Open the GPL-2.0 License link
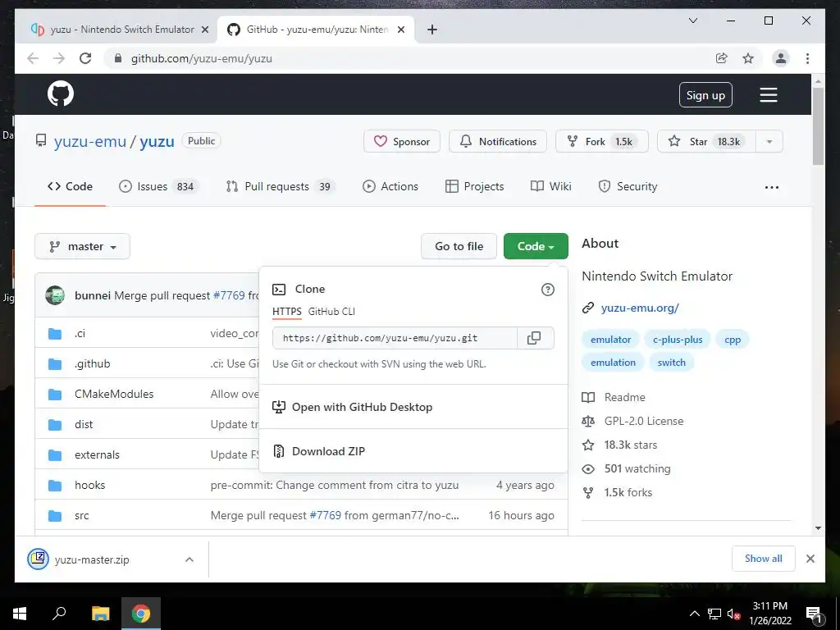 (x=643, y=421)
